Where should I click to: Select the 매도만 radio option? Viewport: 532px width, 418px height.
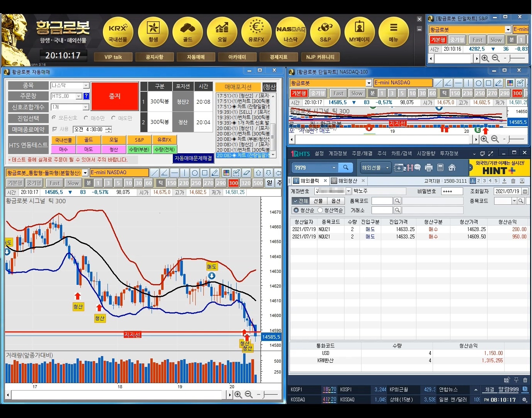pyautogui.click(x=113, y=118)
